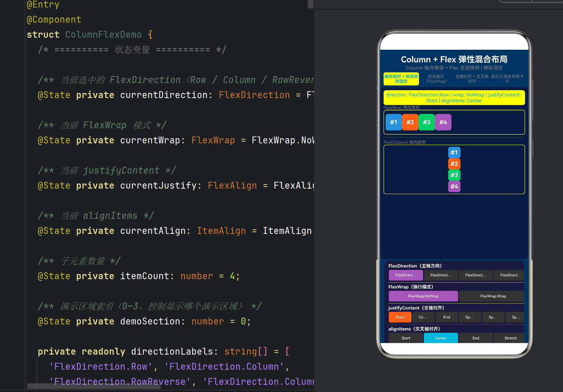Click the directionLabels array declaration

(164, 352)
